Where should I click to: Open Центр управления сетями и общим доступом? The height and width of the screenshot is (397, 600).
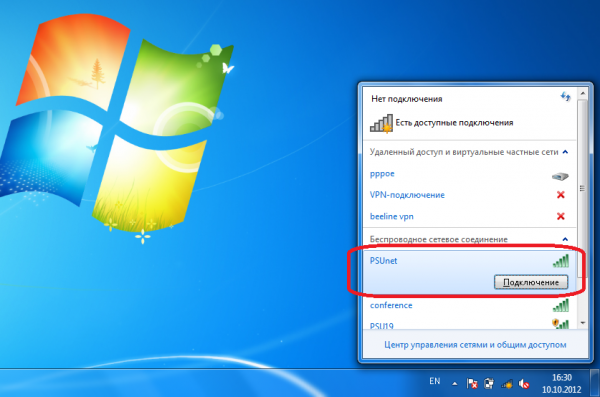click(x=475, y=345)
